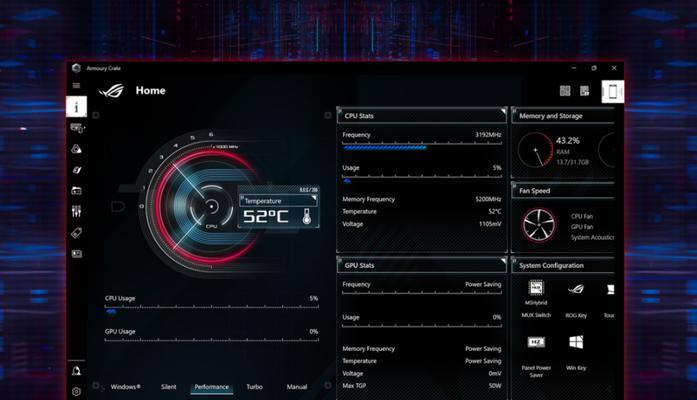Click the Home page title
The width and height of the screenshot is (697, 400).
tap(150, 91)
